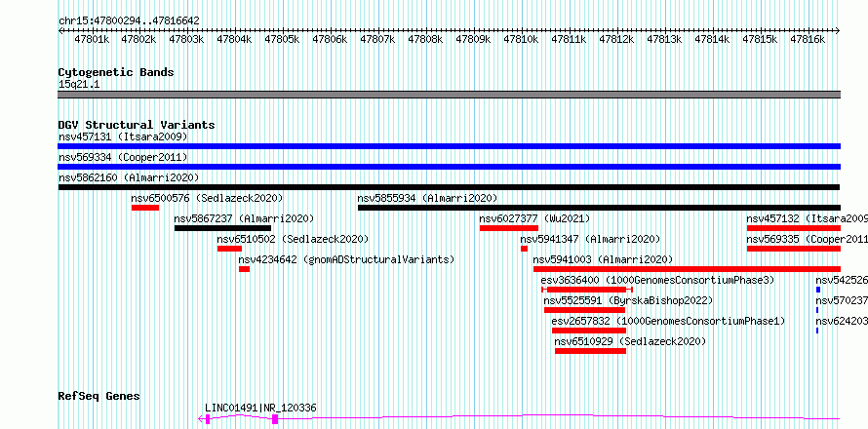Click the red bar under nsv569335
Viewport: 868px width, 429px height.
pyautogui.click(x=793, y=249)
